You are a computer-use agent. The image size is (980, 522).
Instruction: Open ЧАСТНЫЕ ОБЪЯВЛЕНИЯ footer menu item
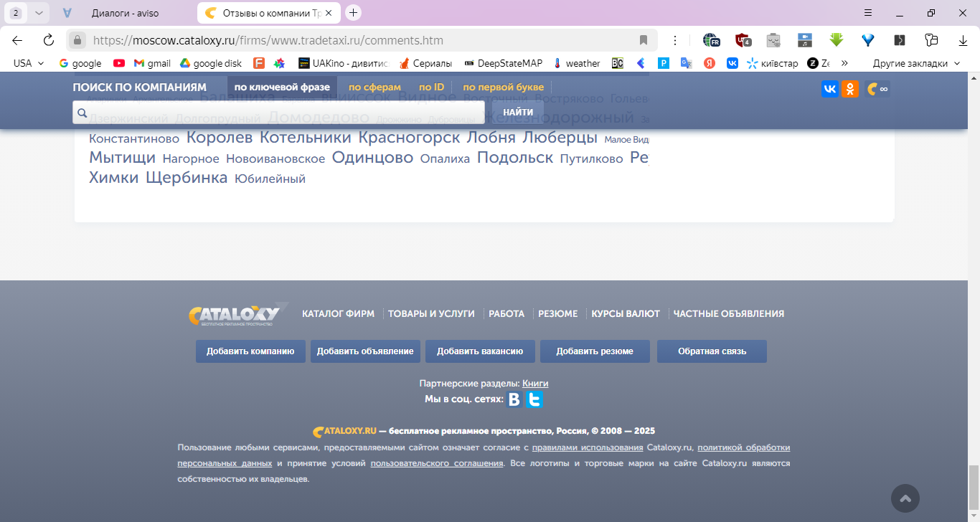[x=728, y=314]
